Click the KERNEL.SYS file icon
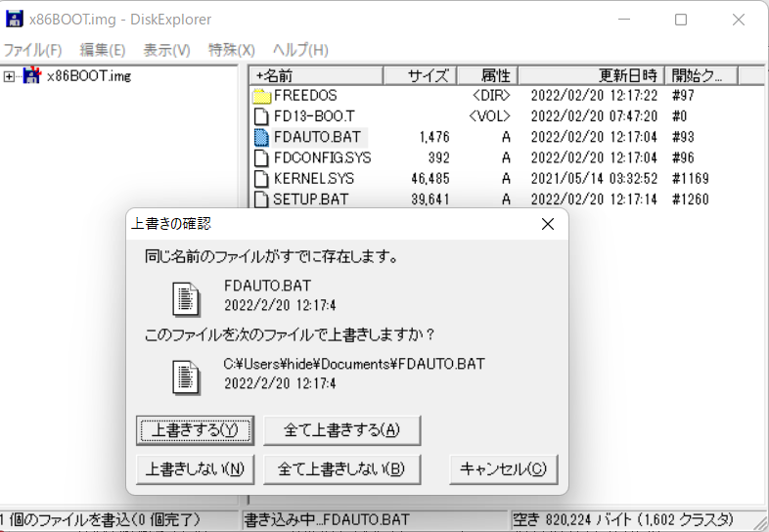The height and width of the screenshot is (532, 769). coord(261,179)
